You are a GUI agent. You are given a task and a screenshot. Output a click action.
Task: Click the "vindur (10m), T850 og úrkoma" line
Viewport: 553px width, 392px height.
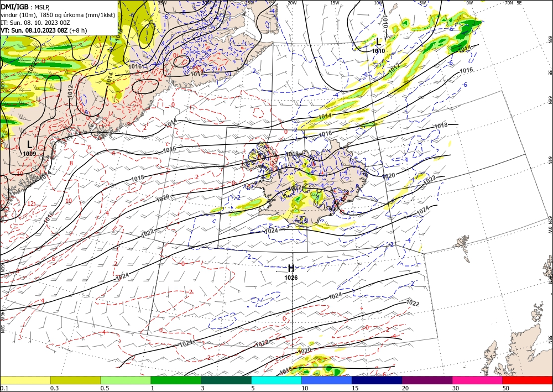pos(58,14)
